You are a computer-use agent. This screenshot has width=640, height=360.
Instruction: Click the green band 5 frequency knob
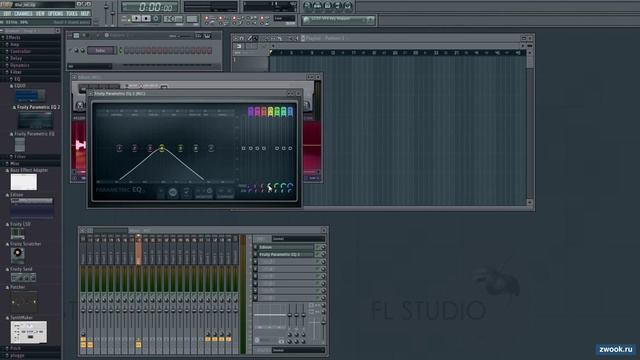[277, 187]
